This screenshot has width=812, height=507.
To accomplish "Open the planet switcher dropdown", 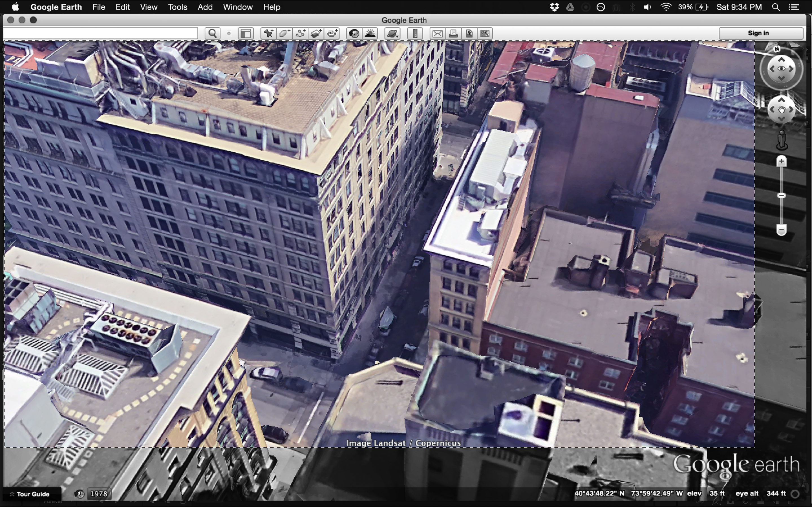I will (x=392, y=33).
